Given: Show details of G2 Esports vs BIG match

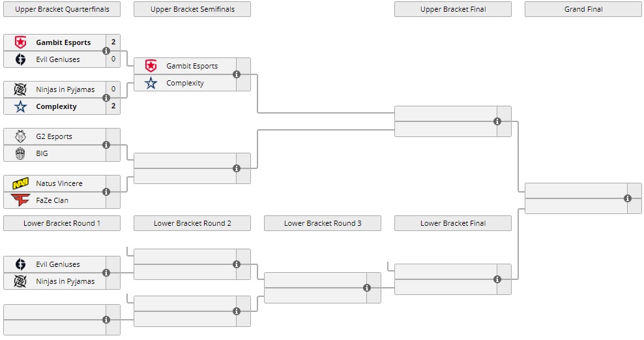Looking at the screenshot, I should [x=106, y=145].
